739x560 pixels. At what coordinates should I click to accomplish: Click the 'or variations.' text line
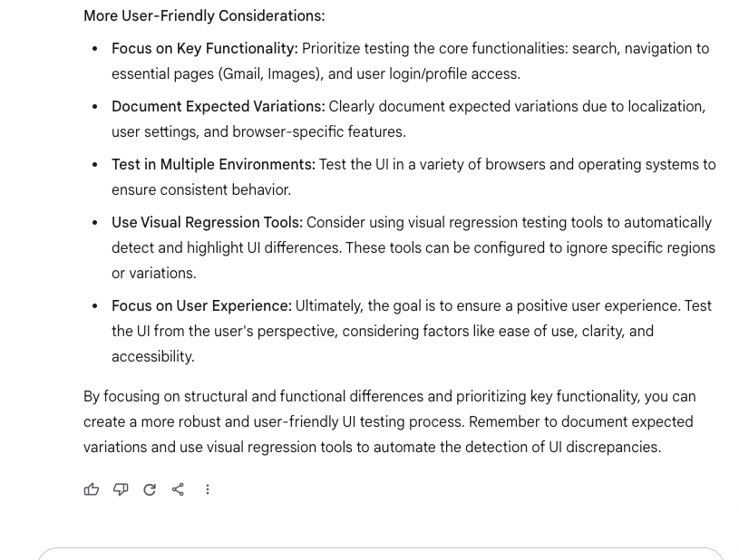coord(153,273)
